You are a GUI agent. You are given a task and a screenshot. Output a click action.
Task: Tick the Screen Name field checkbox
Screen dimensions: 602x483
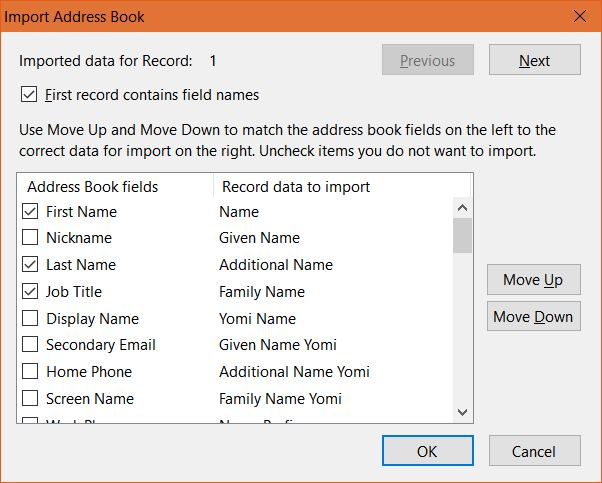(x=30, y=399)
